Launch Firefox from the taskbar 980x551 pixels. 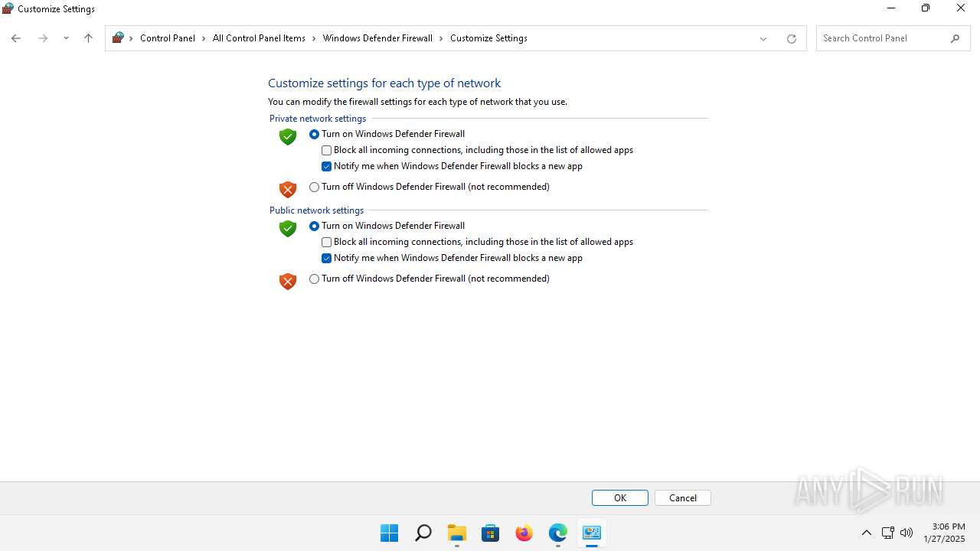[x=524, y=533]
